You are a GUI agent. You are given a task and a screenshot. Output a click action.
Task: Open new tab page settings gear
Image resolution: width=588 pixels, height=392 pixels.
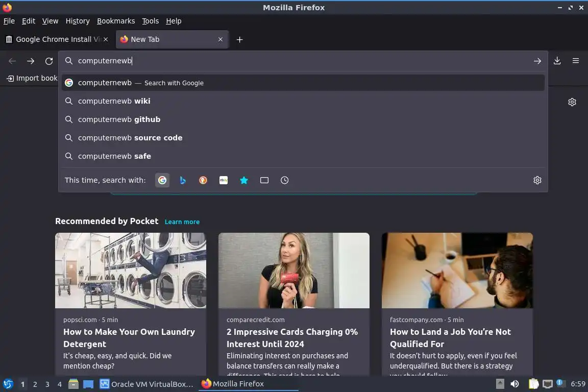pyautogui.click(x=572, y=102)
